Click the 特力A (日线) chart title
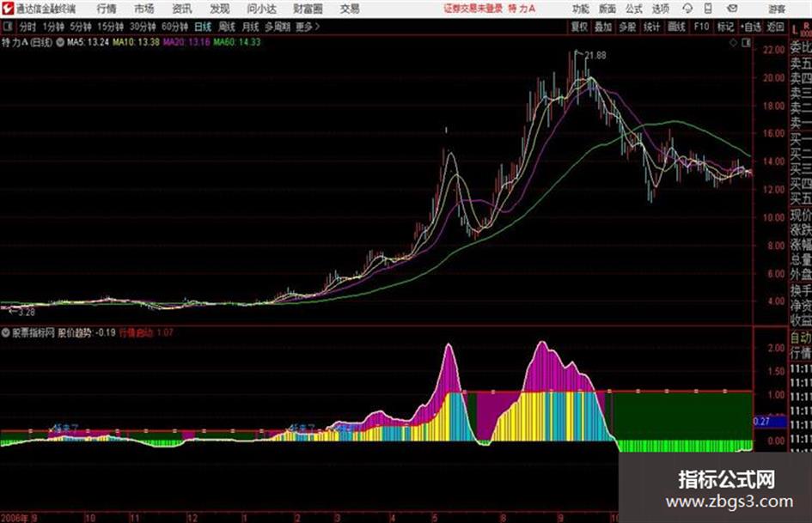 27,42
